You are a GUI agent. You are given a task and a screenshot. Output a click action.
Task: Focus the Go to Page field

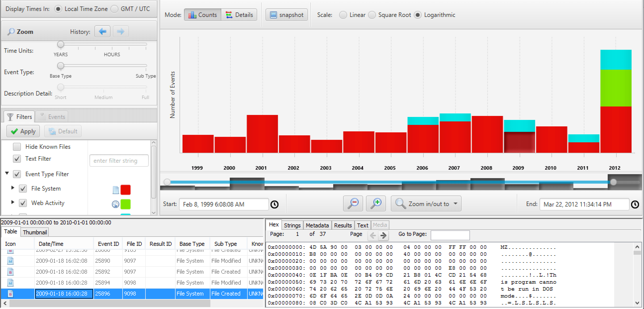click(x=450, y=235)
